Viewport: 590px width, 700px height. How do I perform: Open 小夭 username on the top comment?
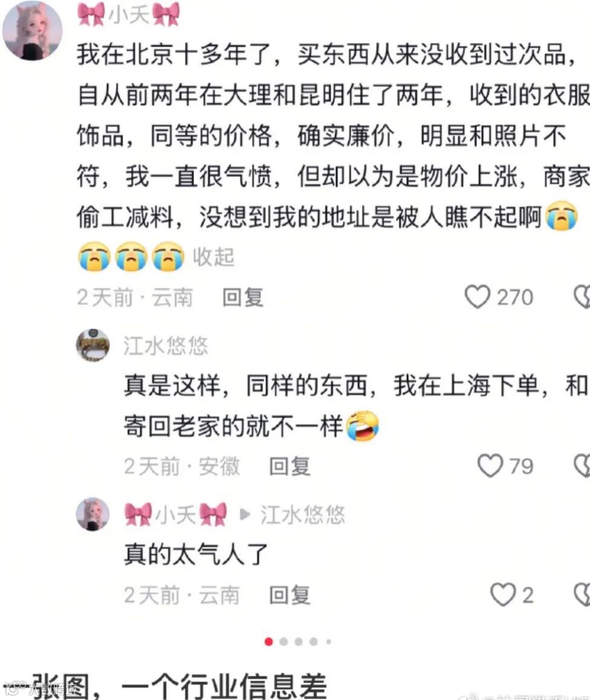pos(129,14)
